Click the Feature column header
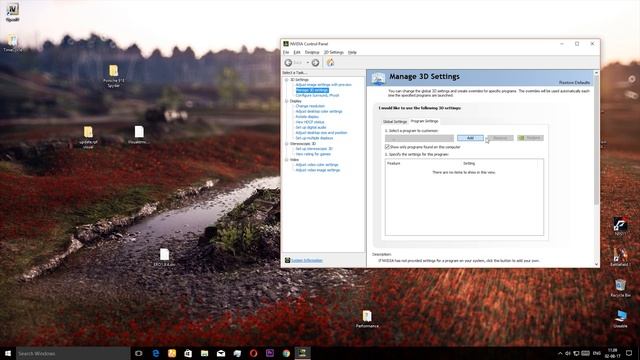This screenshot has height=360, width=640. click(393, 163)
